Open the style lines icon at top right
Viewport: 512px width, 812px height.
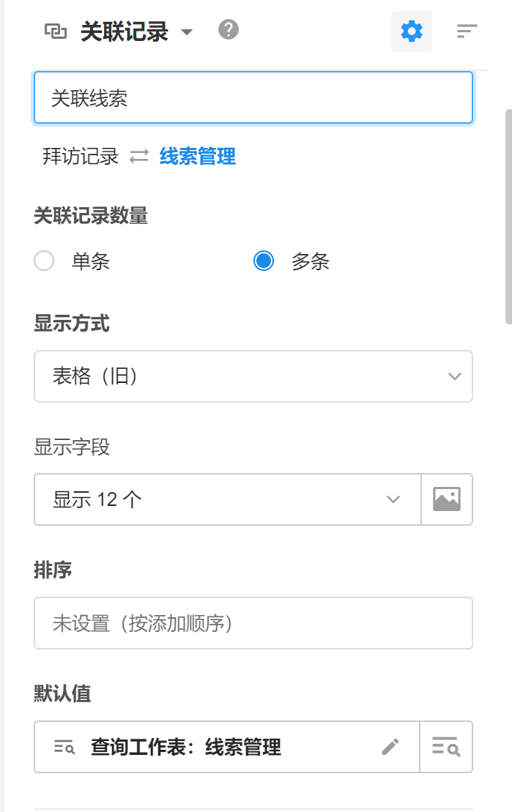tap(467, 31)
